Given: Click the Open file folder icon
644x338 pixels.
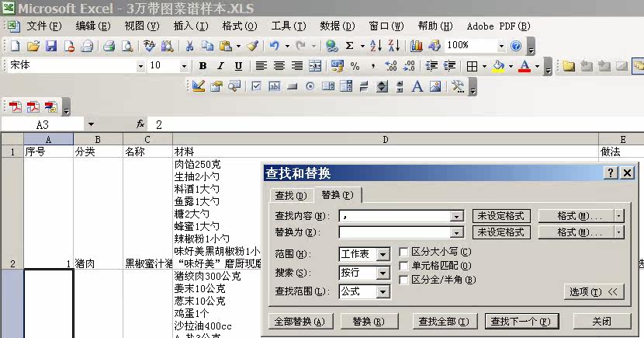Looking at the screenshot, I should click(x=33, y=46).
